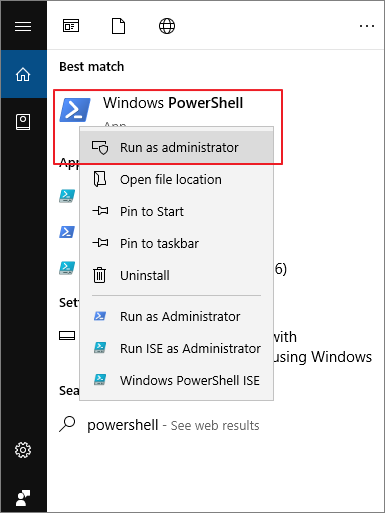Viewport: 385px width, 513px height.
Task: Select Pin to Start
Action: click(176, 211)
